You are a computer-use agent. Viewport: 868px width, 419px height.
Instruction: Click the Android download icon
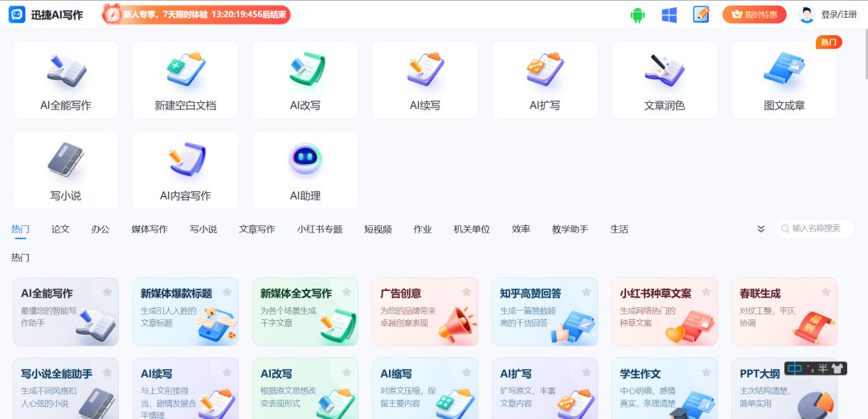coord(637,15)
